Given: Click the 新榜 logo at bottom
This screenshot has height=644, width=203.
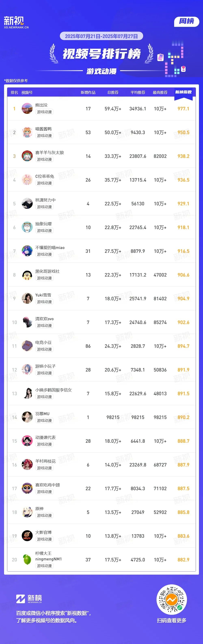Looking at the screenshot, I should pos(29,599).
